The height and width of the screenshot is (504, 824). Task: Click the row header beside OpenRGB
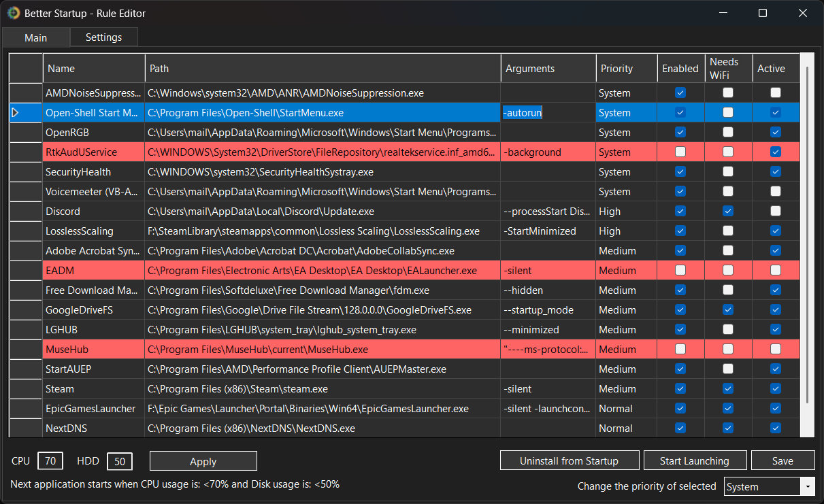point(26,133)
